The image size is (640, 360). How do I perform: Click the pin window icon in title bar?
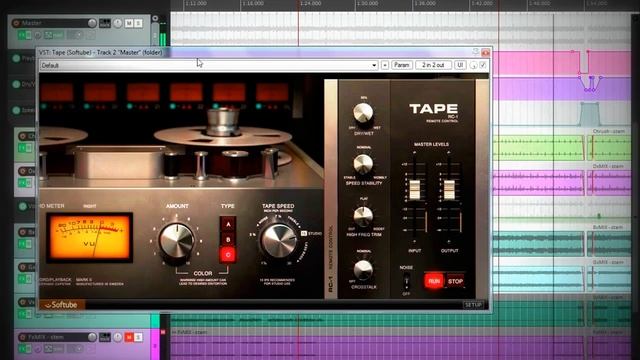click(476, 52)
